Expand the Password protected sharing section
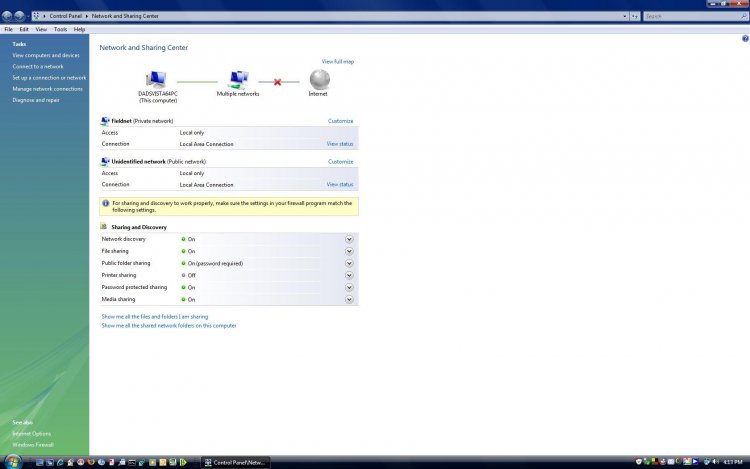 coord(349,287)
